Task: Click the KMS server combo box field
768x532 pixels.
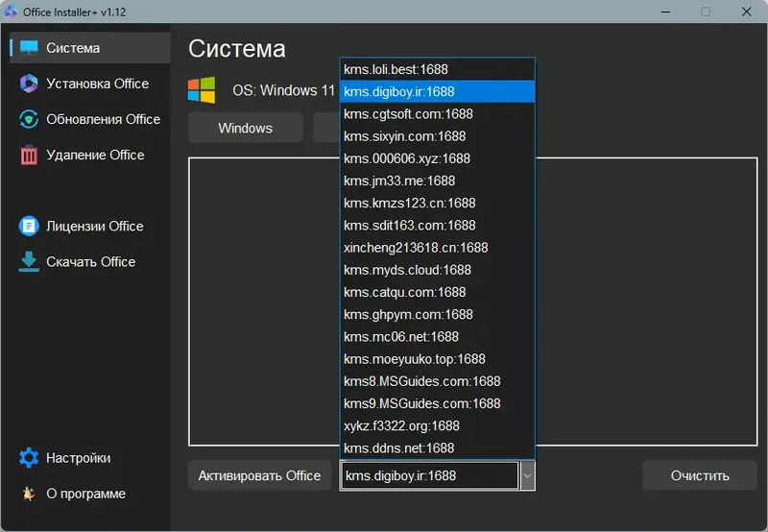Action: click(x=430, y=475)
